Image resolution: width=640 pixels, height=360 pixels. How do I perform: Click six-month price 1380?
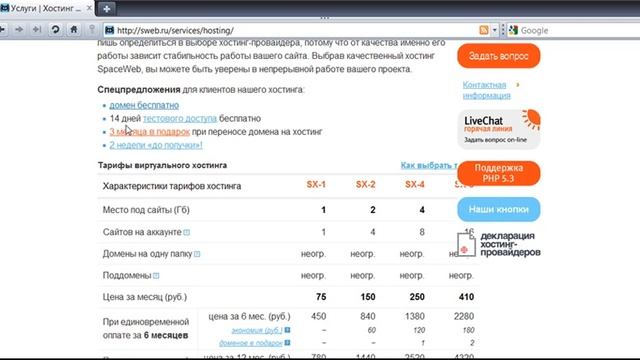(414, 316)
